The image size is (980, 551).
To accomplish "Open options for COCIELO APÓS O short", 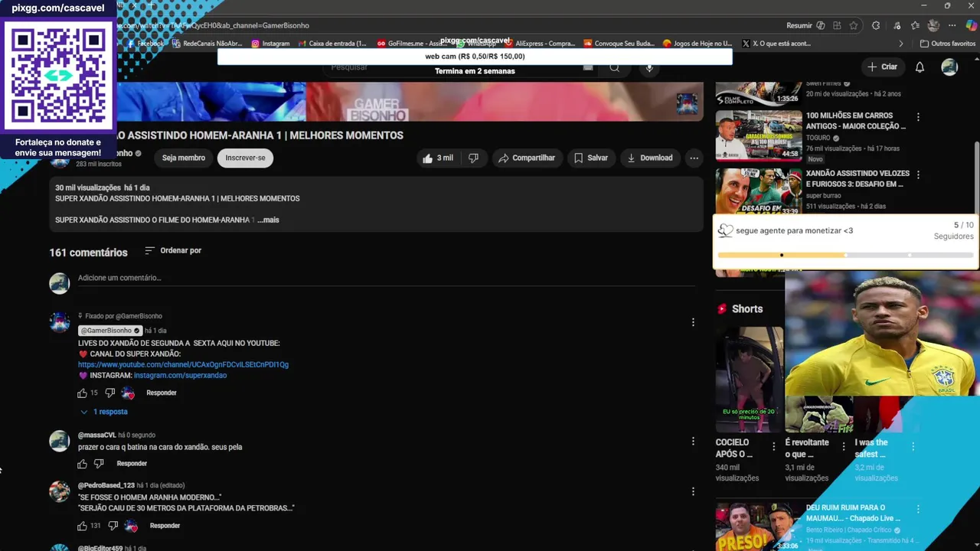I will 773,447.
